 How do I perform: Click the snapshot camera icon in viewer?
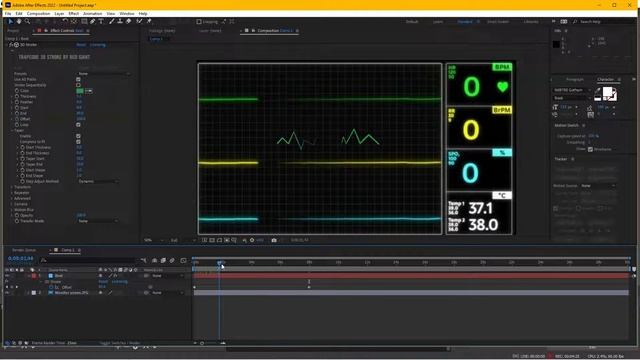[x=274, y=240]
